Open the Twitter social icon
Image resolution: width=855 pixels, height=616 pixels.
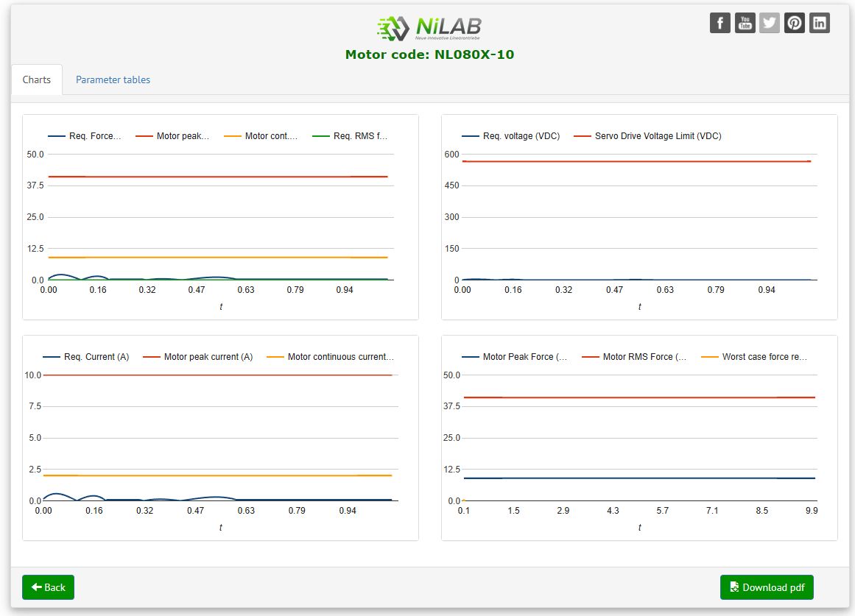coord(770,23)
